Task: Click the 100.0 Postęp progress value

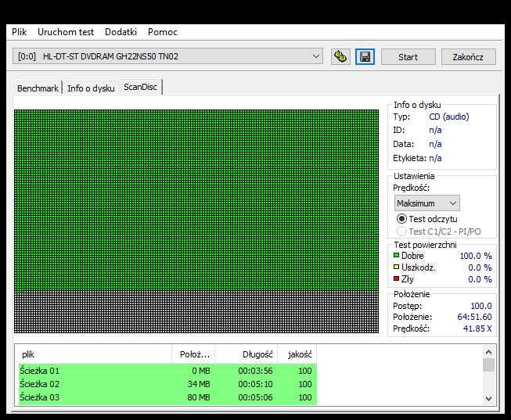Action: (481, 306)
